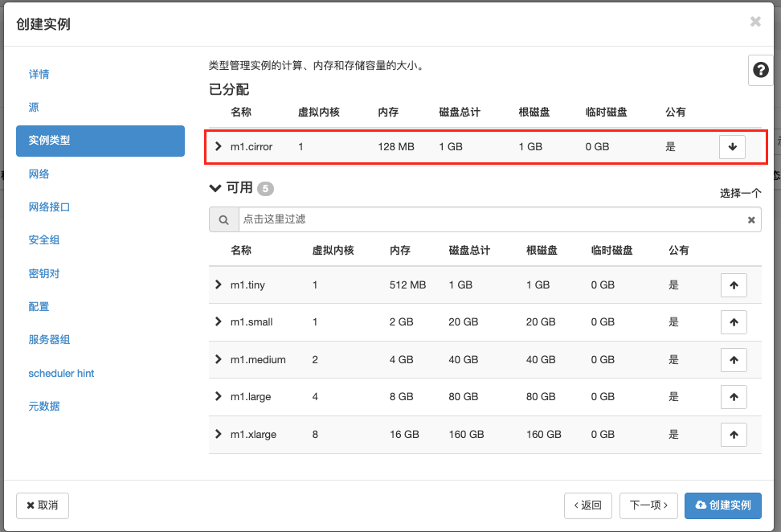Image resolution: width=781 pixels, height=532 pixels.
Task: Go to the 详情 step
Action: (39, 74)
